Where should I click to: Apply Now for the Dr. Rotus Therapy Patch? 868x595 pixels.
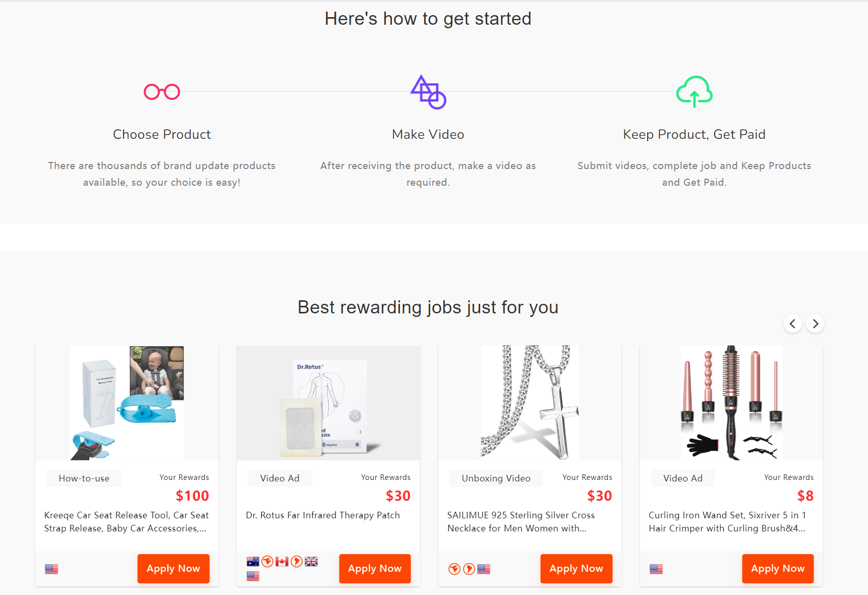tap(375, 569)
